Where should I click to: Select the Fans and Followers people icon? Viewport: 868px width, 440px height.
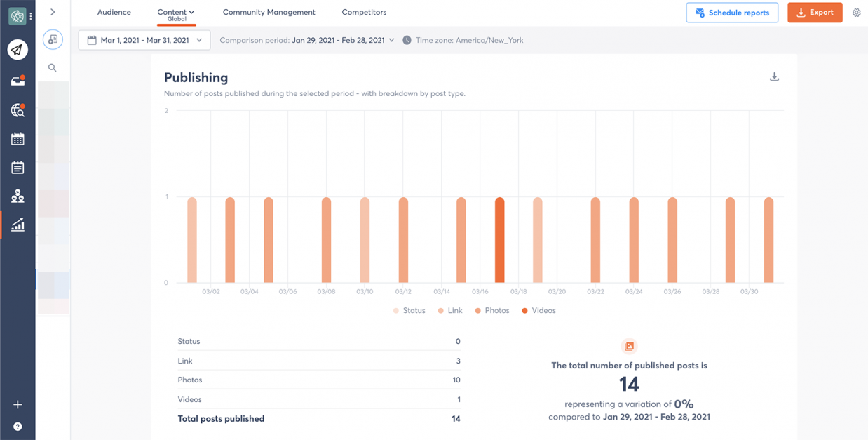click(18, 196)
